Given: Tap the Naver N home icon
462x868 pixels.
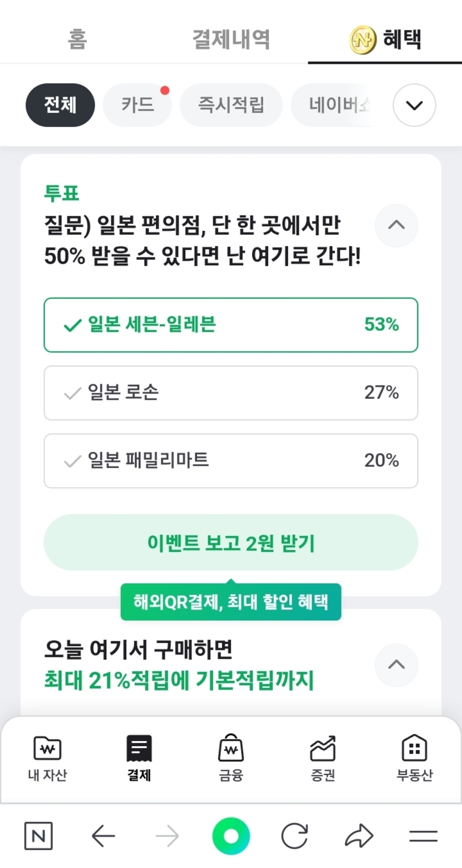Looking at the screenshot, I should [x=38, y=836].
